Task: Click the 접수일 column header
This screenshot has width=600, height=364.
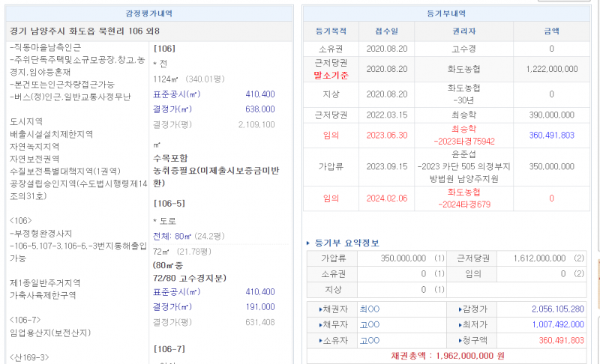Action: (387, 31)
